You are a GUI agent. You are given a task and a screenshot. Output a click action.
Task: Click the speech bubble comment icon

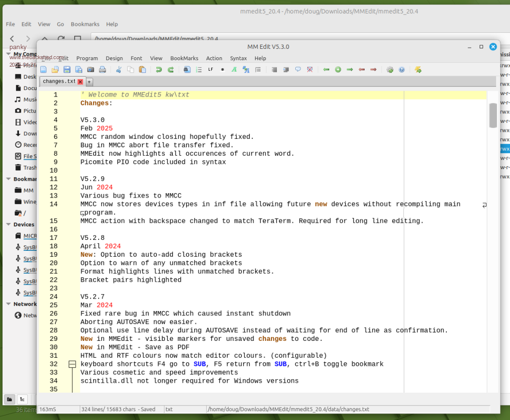coord(298,70)
